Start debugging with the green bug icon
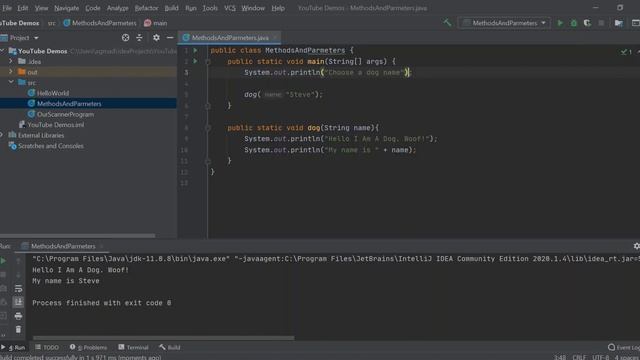The image size is (640, 360). pyautogui.click(x=574, y=23)
